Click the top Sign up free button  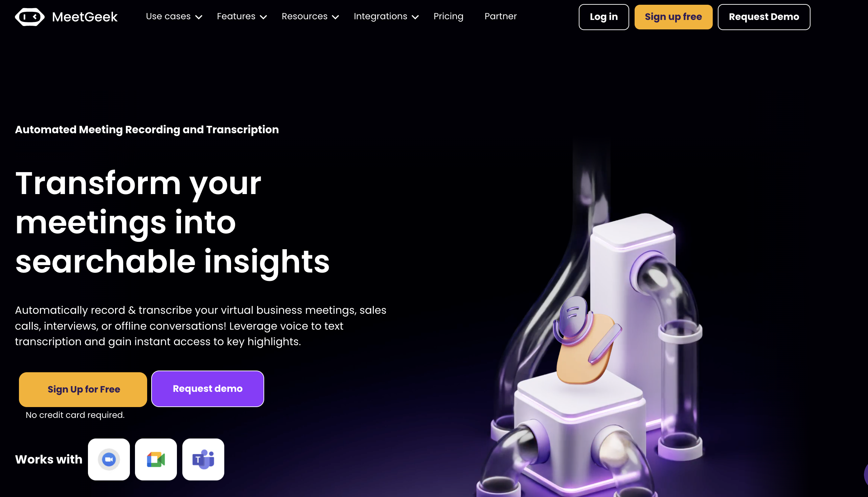673,17
